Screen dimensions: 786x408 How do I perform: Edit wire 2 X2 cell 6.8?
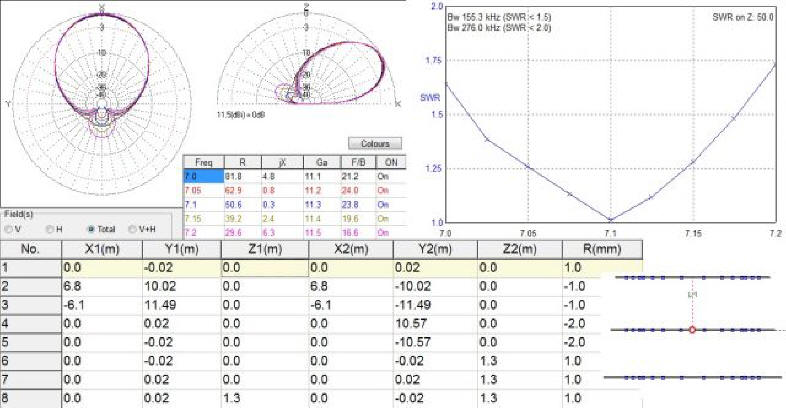pyautogui.click(x=351, y=286)
